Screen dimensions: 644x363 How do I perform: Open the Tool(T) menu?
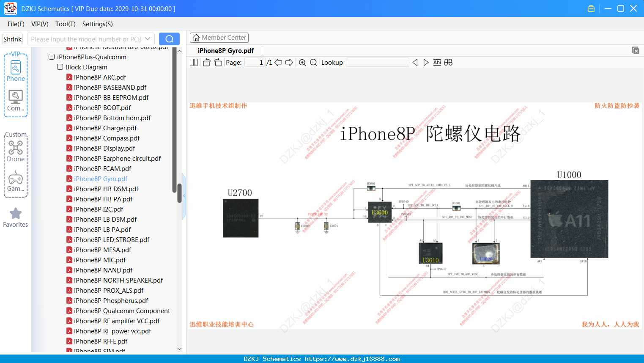coord(66,24)
